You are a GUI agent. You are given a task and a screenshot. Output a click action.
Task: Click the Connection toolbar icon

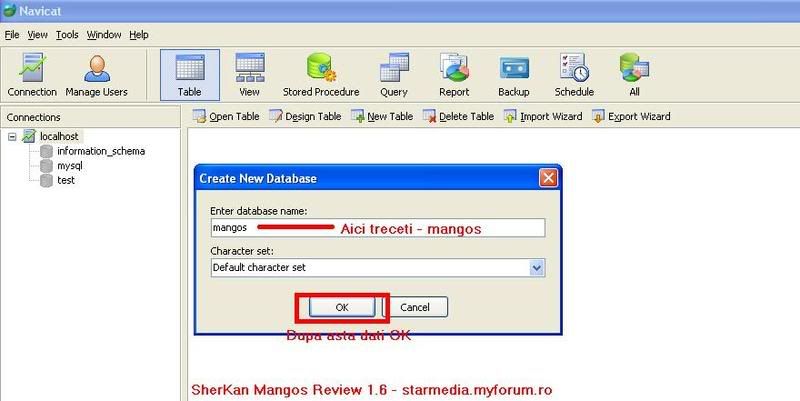point(32,75)
